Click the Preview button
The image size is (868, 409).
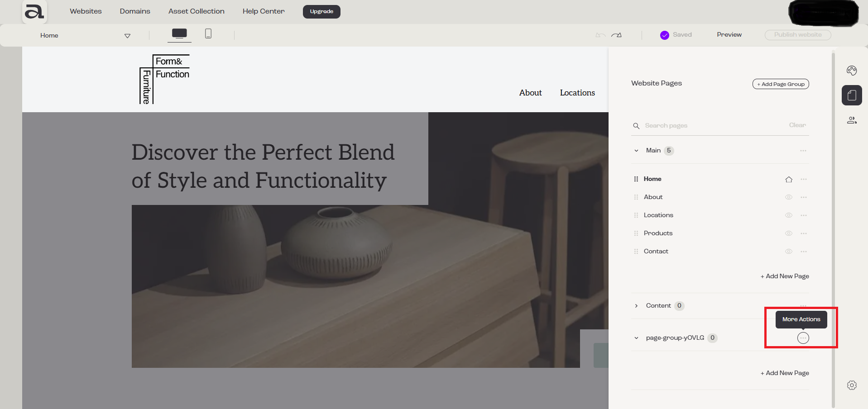[x=729, y=35]
